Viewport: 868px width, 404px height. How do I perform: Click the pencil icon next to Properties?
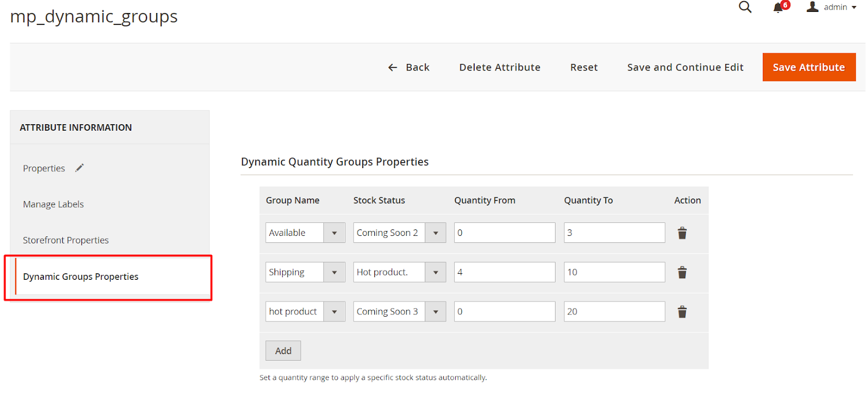(x=80, y=168)
